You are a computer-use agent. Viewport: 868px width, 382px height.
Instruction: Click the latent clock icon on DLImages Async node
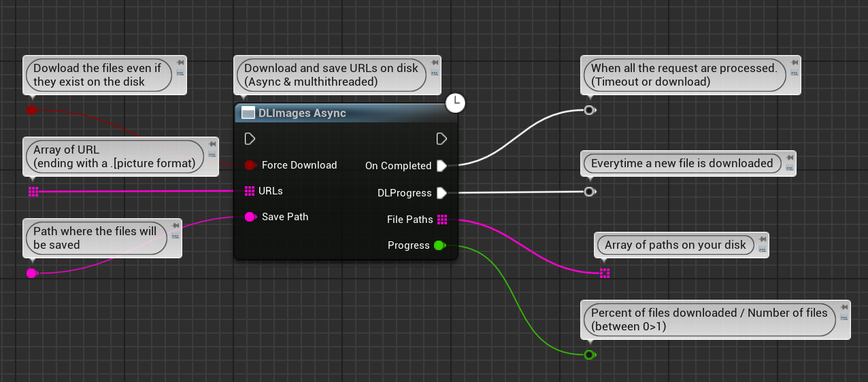455,103
